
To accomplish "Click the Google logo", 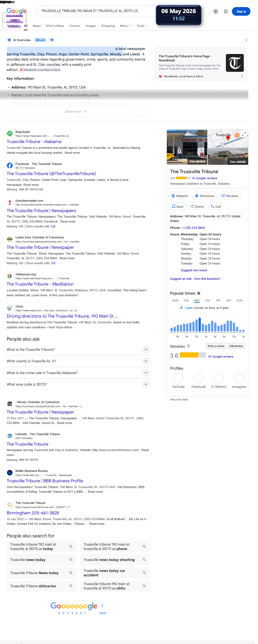I will [x=16, y=11].
